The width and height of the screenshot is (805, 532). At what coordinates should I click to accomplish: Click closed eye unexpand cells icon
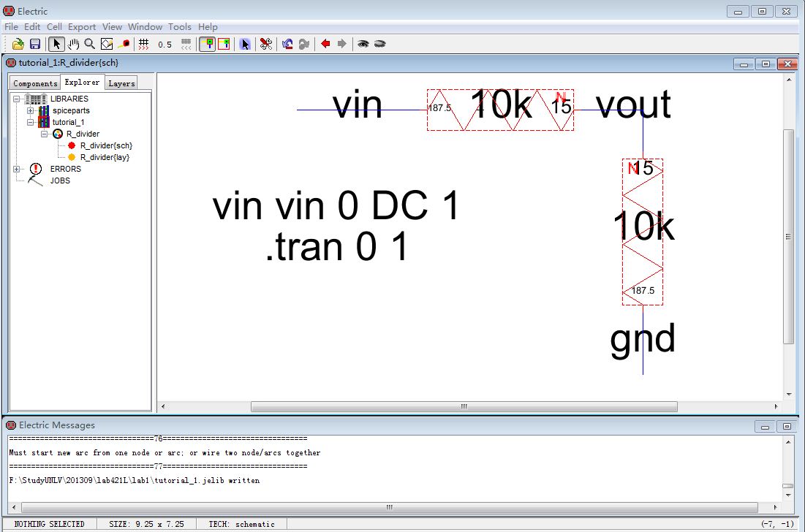pyautogui.click(x=380, y=44)
